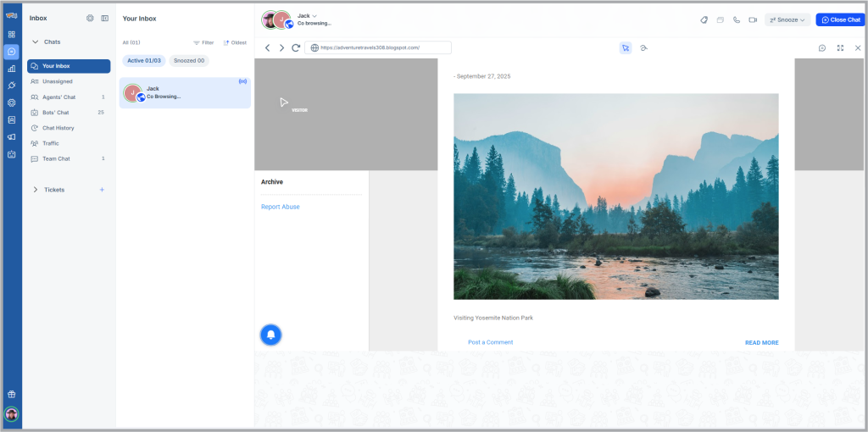Viewport: 868px width, 432px height.
Task: Enable the pointer cursor mode
Action: pyautogui.click(x=625, y=48)
